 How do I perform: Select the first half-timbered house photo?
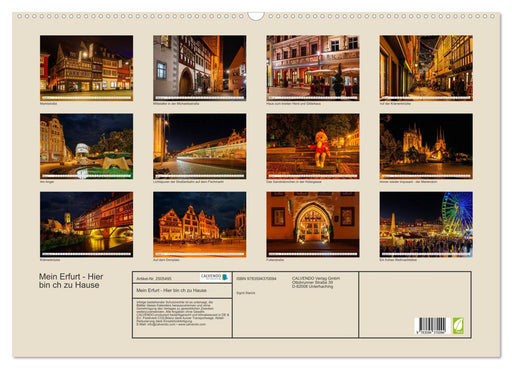click(x=86, y=68)
